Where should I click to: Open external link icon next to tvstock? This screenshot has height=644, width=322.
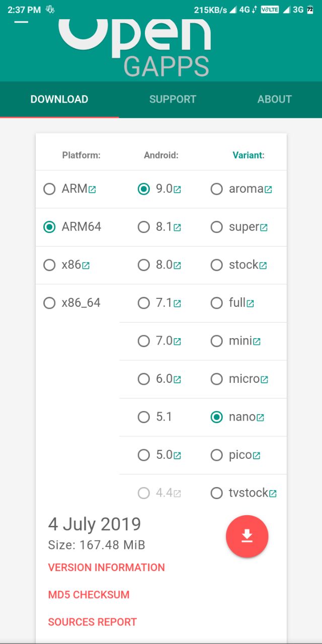tap(273, 494)
